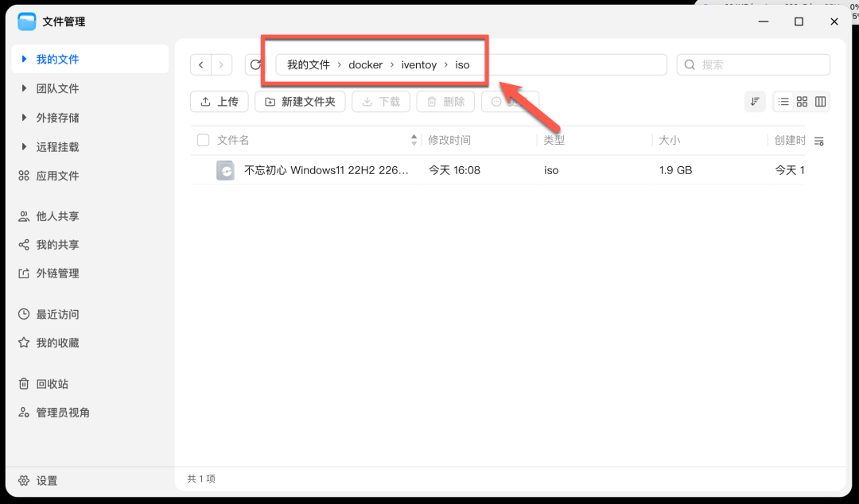Open the sort order options icon

click(755, 101)
